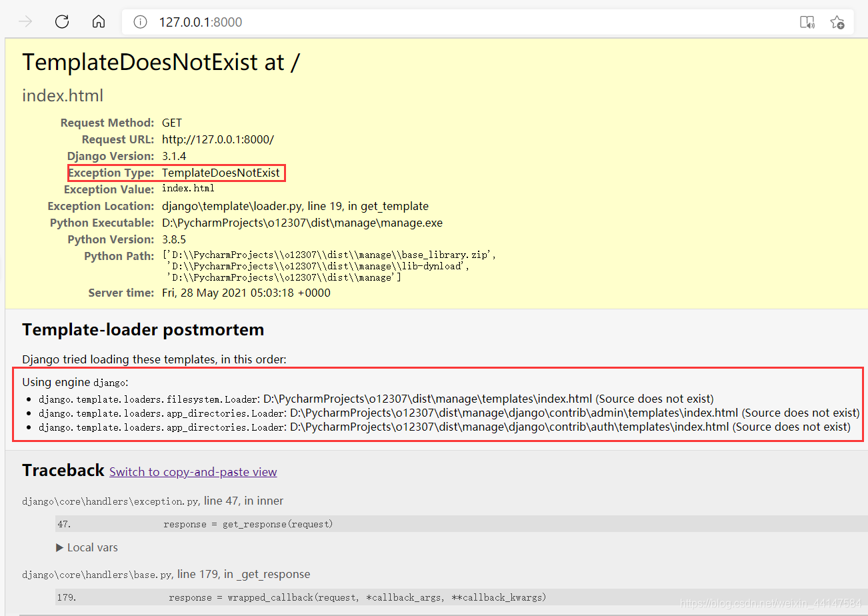Expand the base.py line 179 traceback frame
The width and height of the screenshot is (868, 616).
(x=166, y=573)
